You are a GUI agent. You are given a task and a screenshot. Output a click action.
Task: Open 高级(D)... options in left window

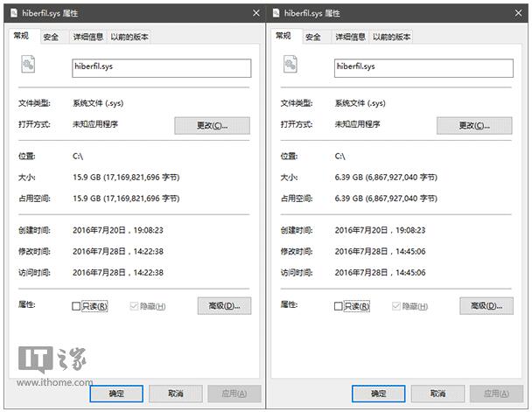click(225, 306)
